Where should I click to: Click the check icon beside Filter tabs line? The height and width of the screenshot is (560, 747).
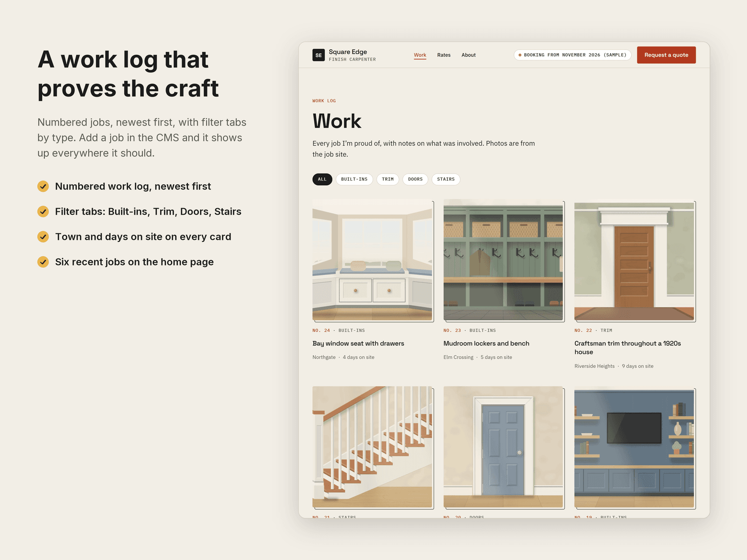point(43,211)
